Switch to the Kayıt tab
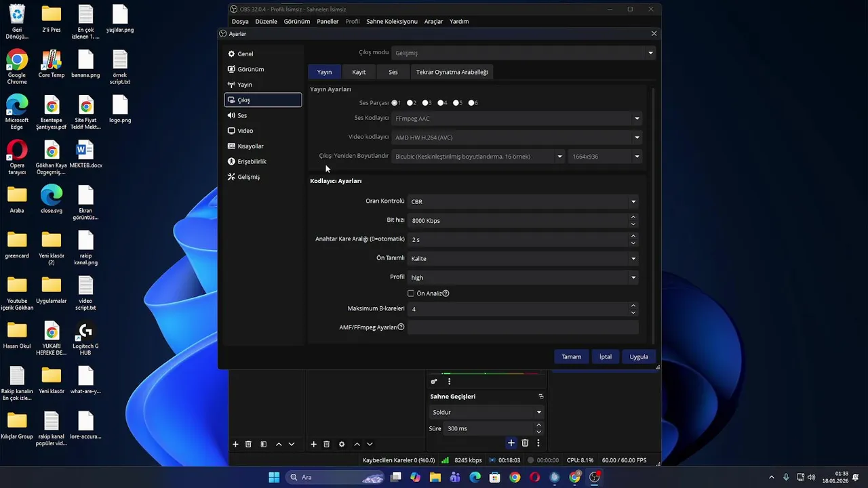The height and width of the screenshot is (488, 868). (359, 72)
